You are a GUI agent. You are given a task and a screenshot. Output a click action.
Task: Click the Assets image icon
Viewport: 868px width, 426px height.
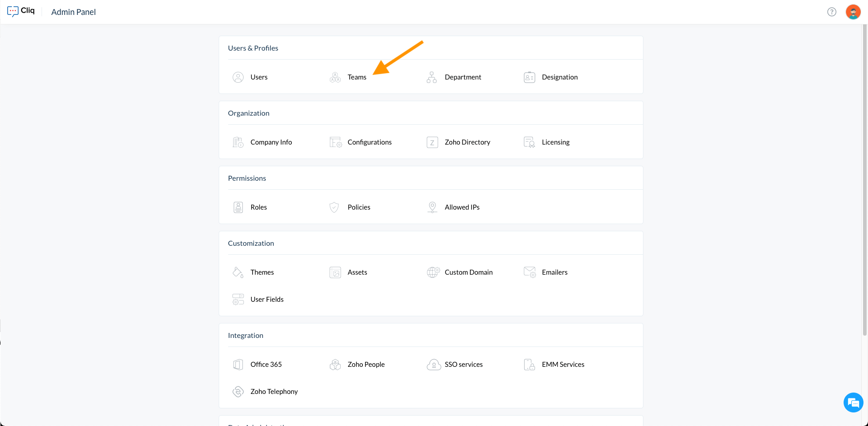pyautogui.click(x=335, y=272)
